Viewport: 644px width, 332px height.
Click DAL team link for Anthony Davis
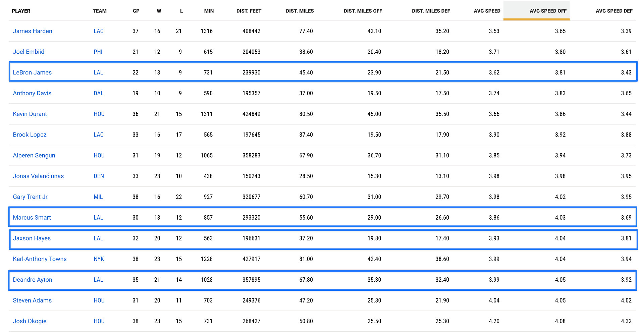(x=99, y=93)
